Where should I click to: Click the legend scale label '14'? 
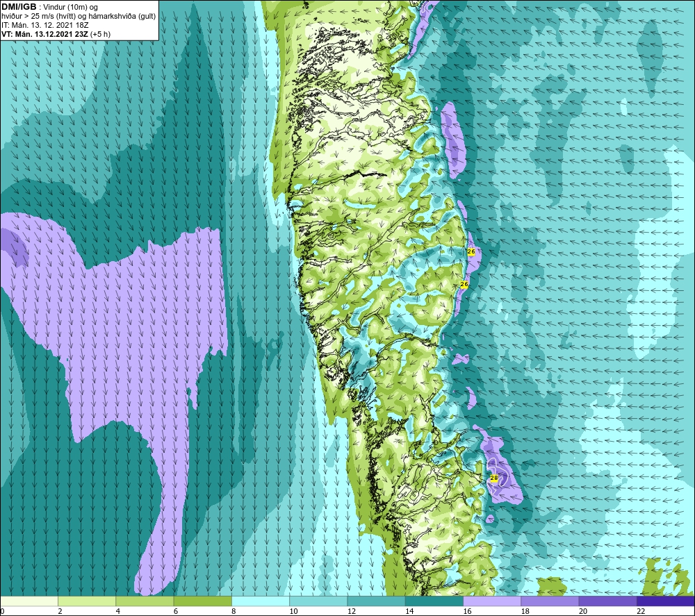(409, 611)
